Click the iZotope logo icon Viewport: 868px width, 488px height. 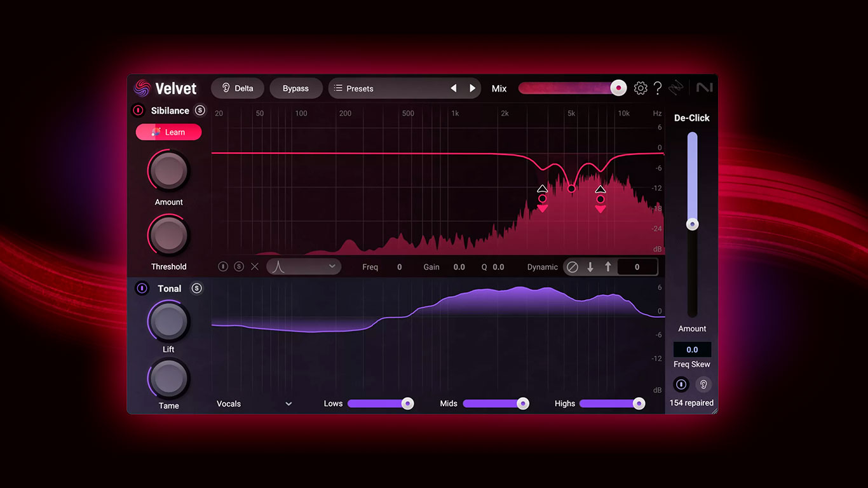tap(676, 88)
